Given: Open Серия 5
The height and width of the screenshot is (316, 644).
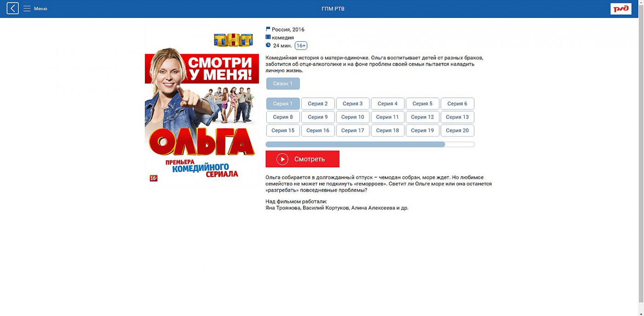Looking at the screenshot, I should tap(423, 104).
